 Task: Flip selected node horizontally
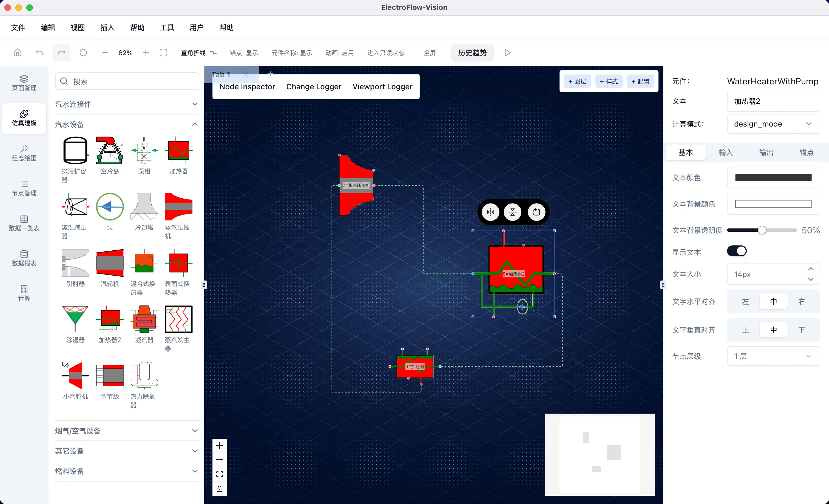pyautogui.click(x=490, y=212)
